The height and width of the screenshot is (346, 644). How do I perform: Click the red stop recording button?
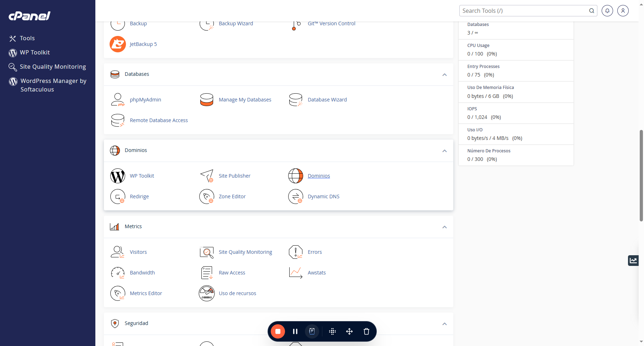tap(278, 331)
